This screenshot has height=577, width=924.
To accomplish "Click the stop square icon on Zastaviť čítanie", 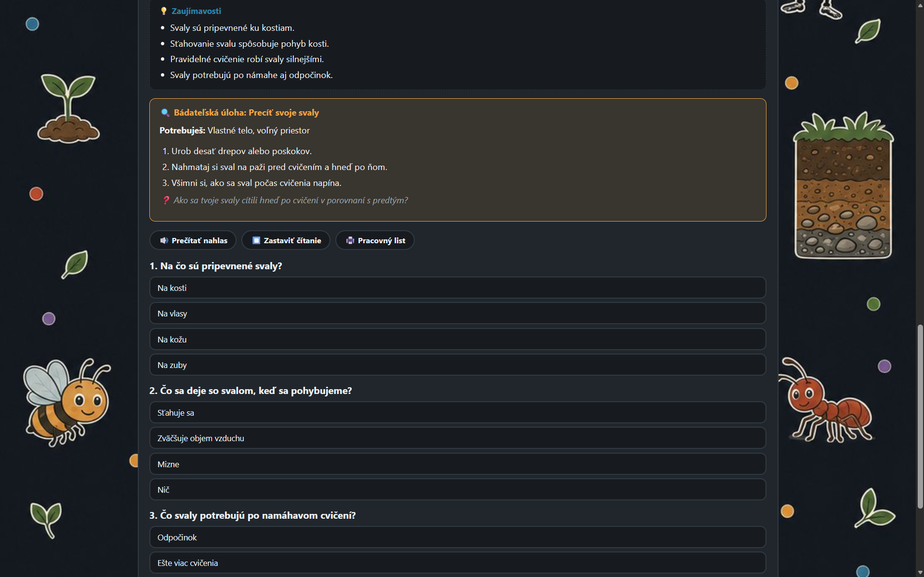I will (x=256, y=240).
